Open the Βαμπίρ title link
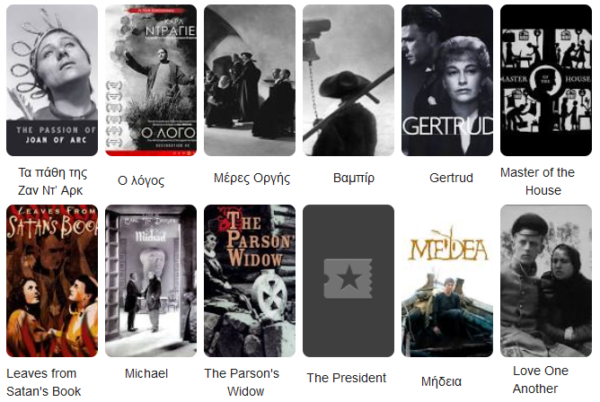This screenshot has width=600, height=402. point(354,178)
